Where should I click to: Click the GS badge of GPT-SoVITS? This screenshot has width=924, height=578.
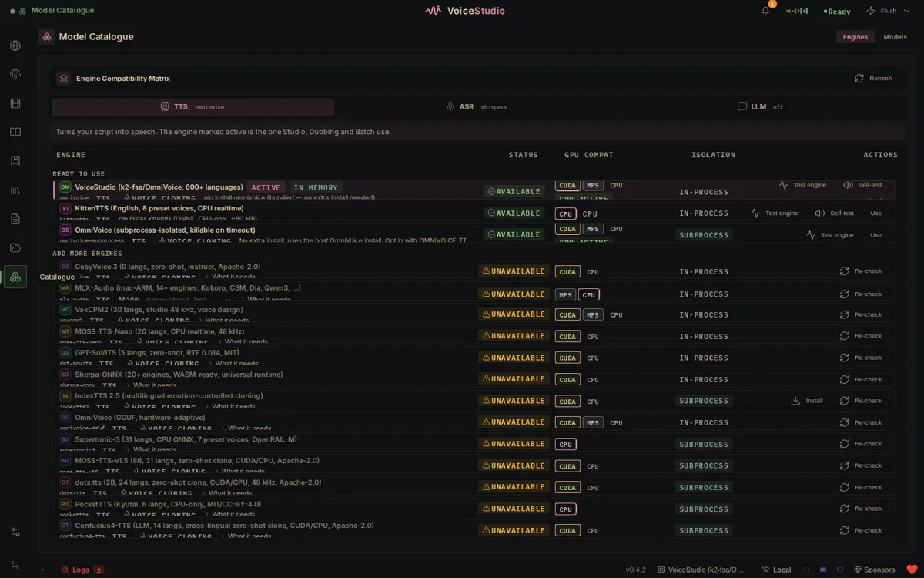[x=65, y=353]
